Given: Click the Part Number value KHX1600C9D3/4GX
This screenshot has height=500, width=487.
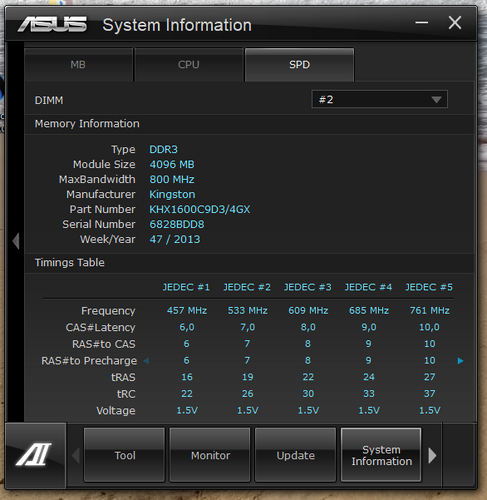Looking at the screenshot, I should click(x=200, y=209).
